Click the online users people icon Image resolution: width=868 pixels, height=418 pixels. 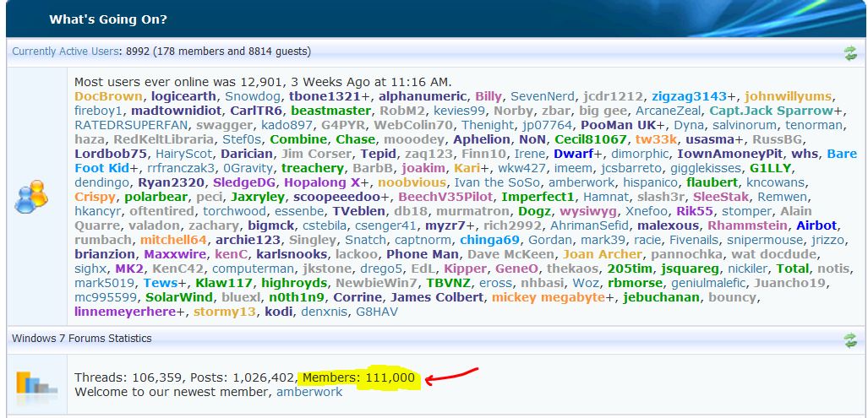31,197
